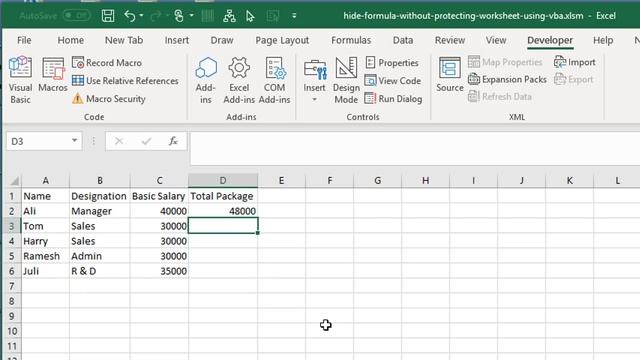Image resolution: width=640 pixels, height=360 pixels.
Task: Click the Enter checkmark in formula bar
Action: (x=146, y=141)
